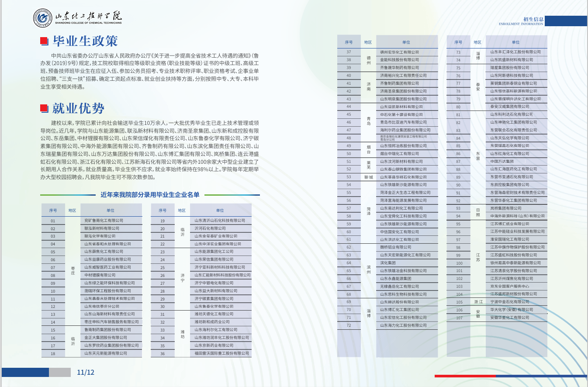Click the cell 瑞星集团股份有限公司
The image size is (588, 387).
pos(509,68)
